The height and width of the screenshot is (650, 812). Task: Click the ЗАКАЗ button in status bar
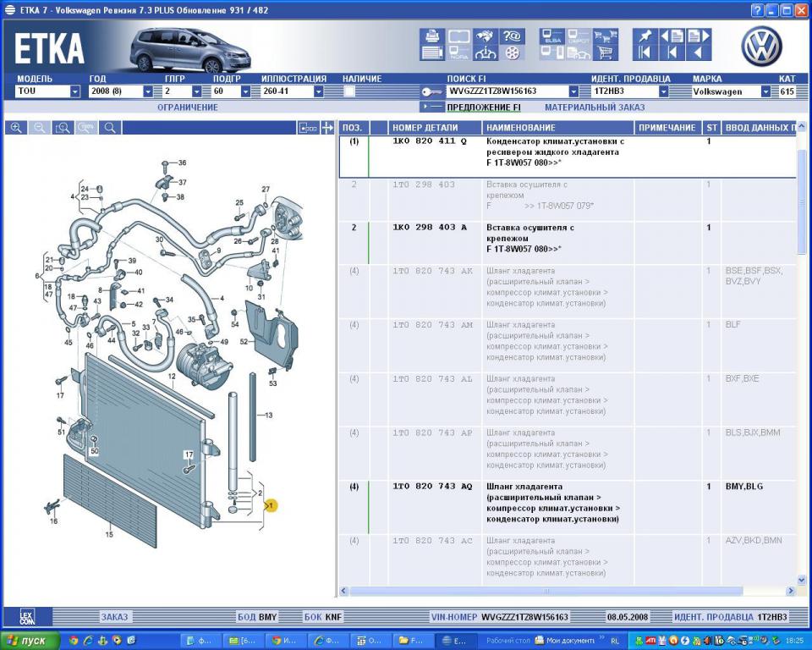pos(114,617)
